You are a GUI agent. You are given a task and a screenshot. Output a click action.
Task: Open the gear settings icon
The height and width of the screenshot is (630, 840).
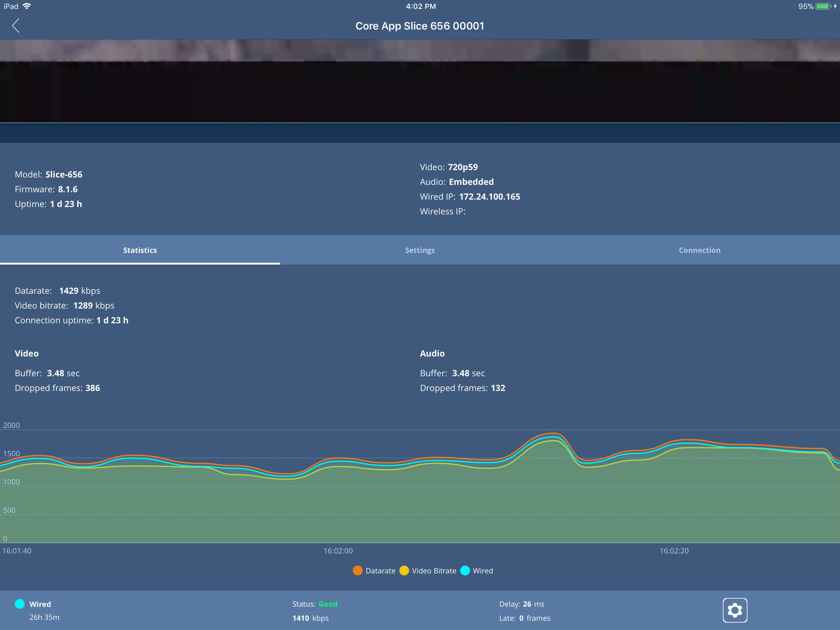[735, 610]
